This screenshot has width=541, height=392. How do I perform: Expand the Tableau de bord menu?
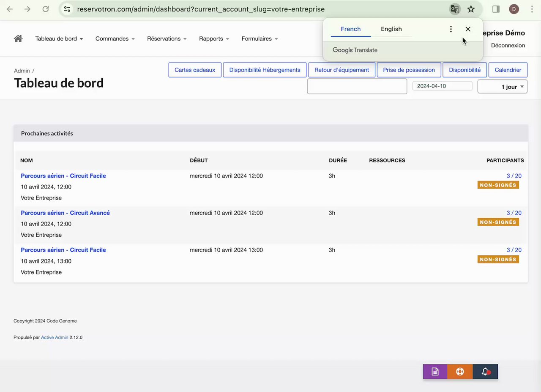59,38
